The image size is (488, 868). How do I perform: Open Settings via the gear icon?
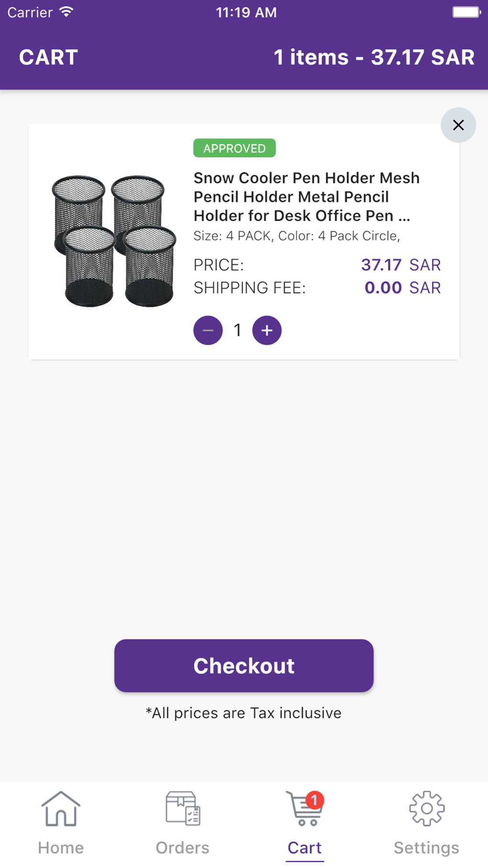point(426,809)
